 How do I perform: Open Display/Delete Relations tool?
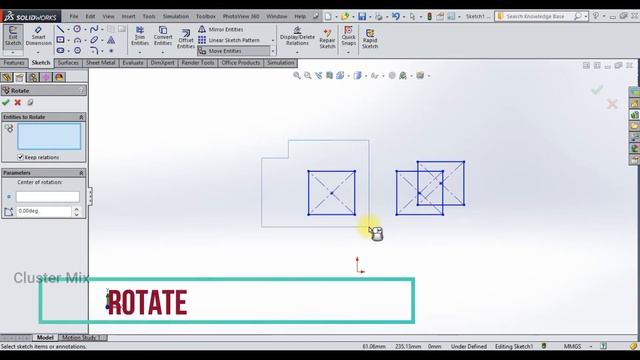(x=297, y=36)
